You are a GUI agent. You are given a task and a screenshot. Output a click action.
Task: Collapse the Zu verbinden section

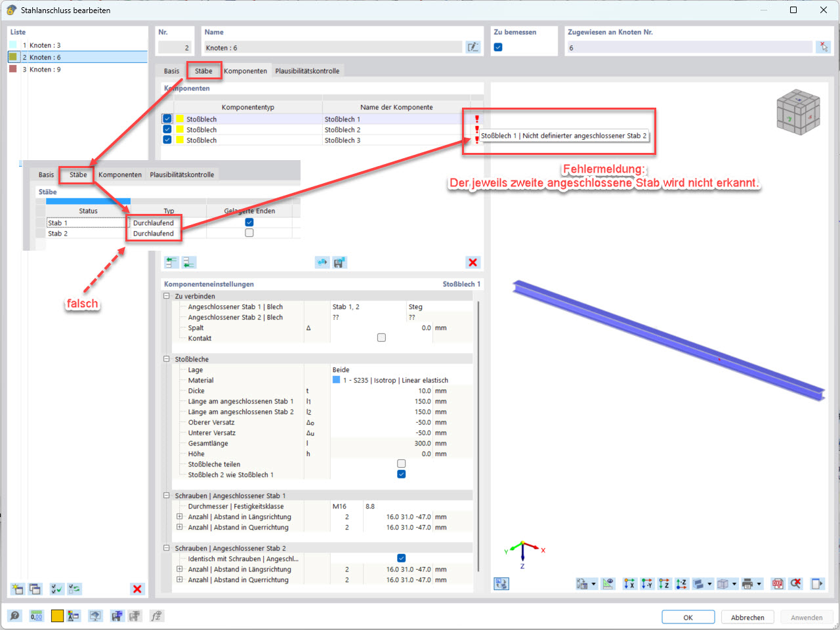point(167,296)
